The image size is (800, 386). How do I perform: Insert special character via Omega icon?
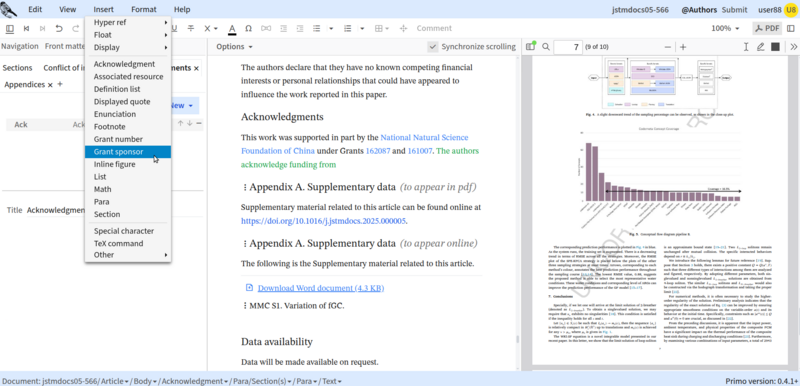248,29
